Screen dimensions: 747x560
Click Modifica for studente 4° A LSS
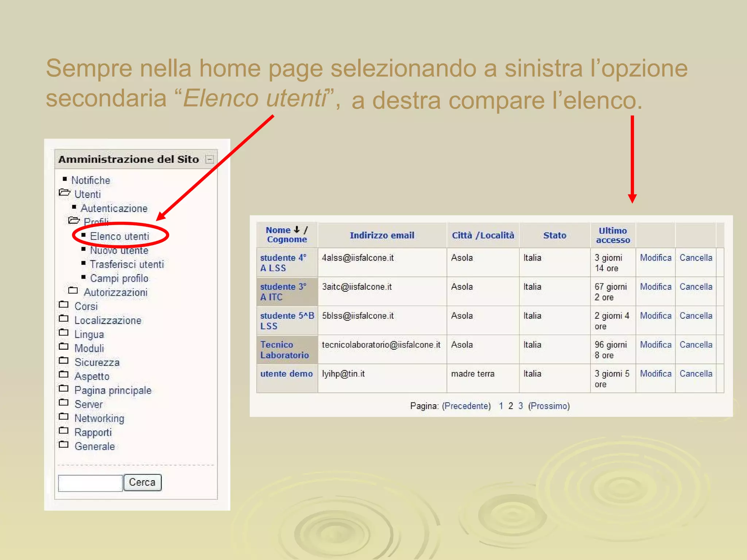655,258
